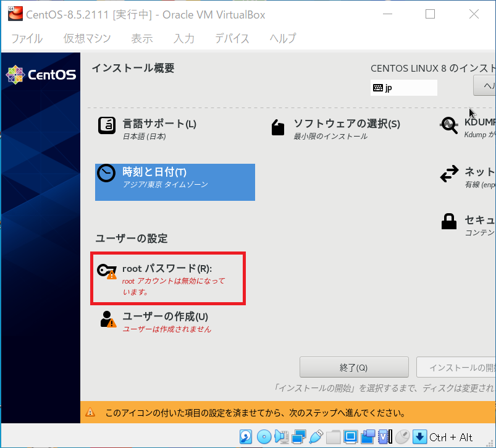Screen dimensions: 496x448
Task: Maximize the VirtualBox window
Action: [430, 14]
